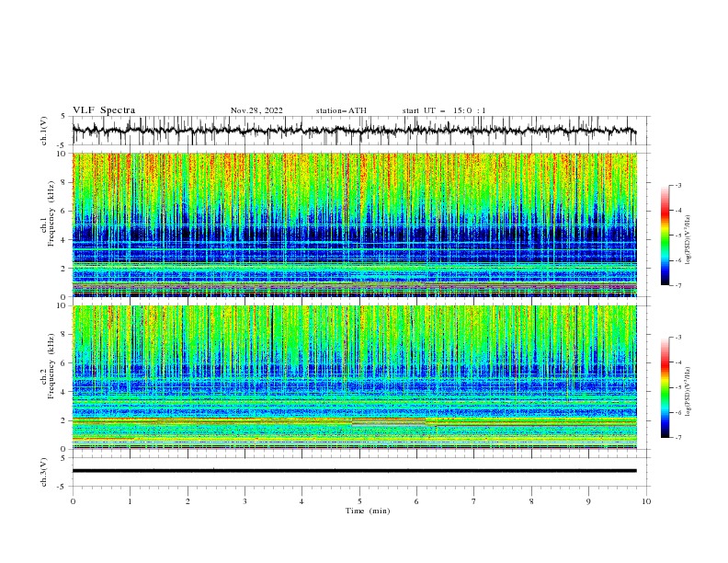Click time axis tick label "7"

tap(474, 501)
